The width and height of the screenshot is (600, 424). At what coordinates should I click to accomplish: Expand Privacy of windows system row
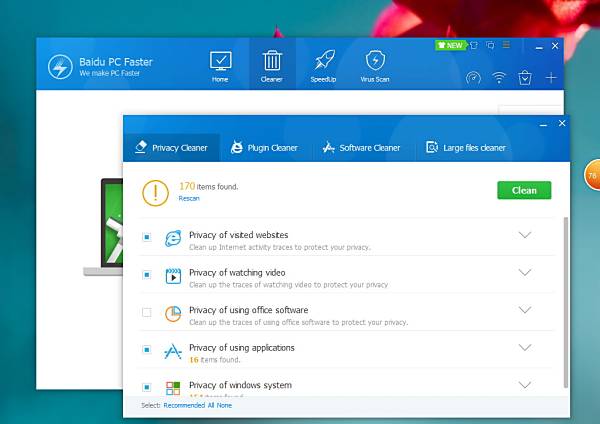[525, 385]
